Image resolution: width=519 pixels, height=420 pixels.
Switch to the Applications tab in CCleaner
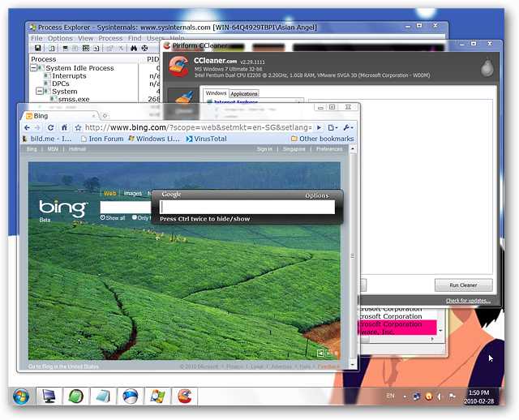pos(244,94)
